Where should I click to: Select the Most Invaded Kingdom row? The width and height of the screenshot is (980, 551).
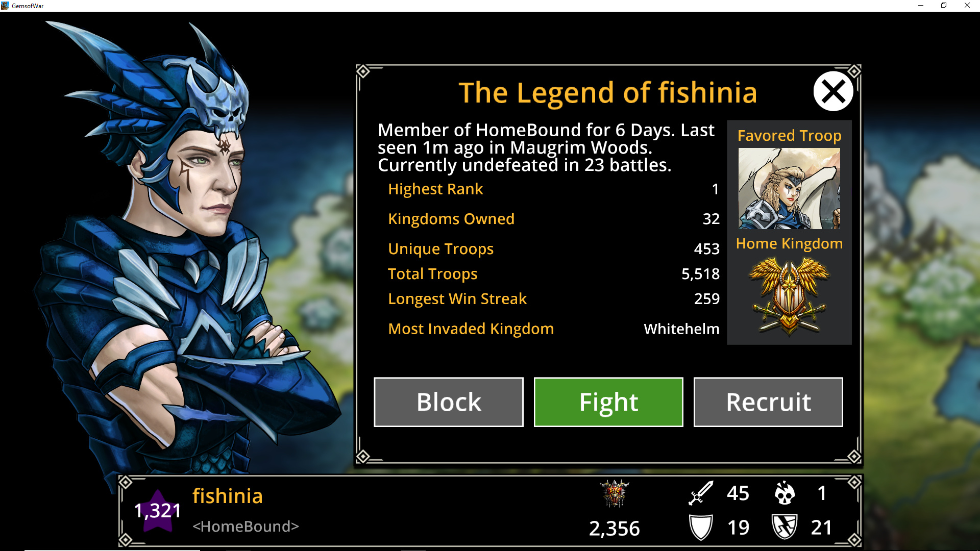(x=554, y=329)
